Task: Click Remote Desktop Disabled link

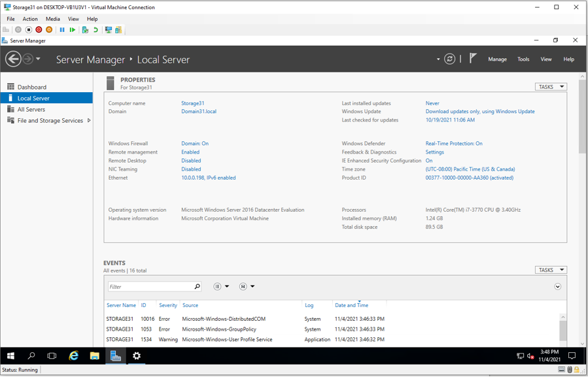Action: click(191, 160)
